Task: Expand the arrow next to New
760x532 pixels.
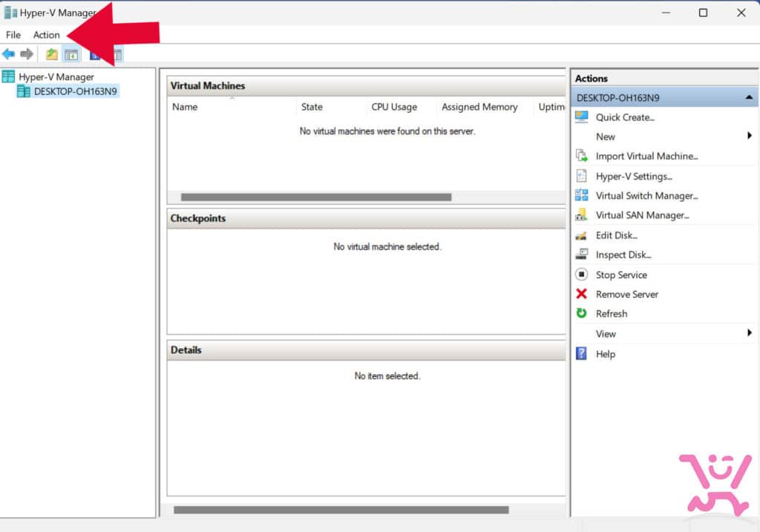Action: (x=750, y=136)
